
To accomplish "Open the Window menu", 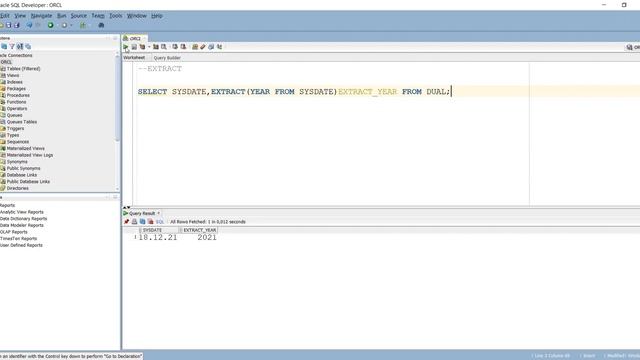I will [136, 16].
